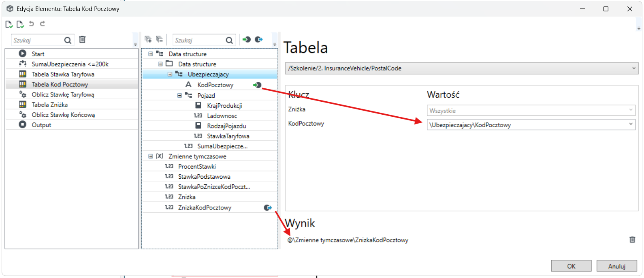Select StawkaTaryfowa in the tree

(228, 136)
